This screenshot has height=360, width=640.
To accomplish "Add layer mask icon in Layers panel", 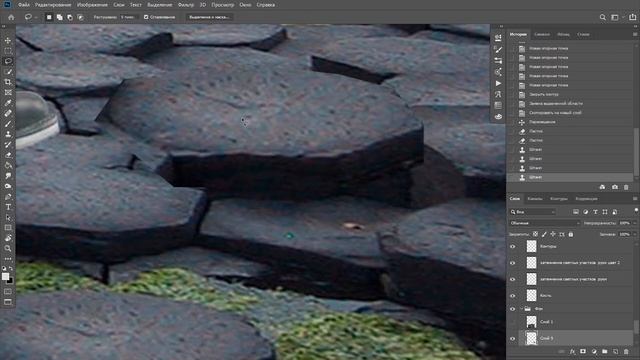I will 583,351.
